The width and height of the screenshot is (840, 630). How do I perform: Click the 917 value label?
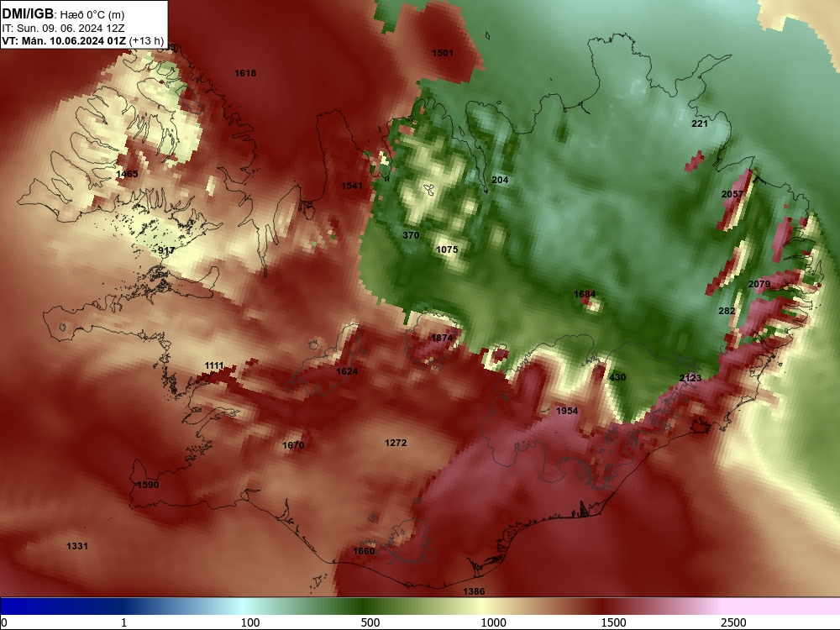[166, 250]
